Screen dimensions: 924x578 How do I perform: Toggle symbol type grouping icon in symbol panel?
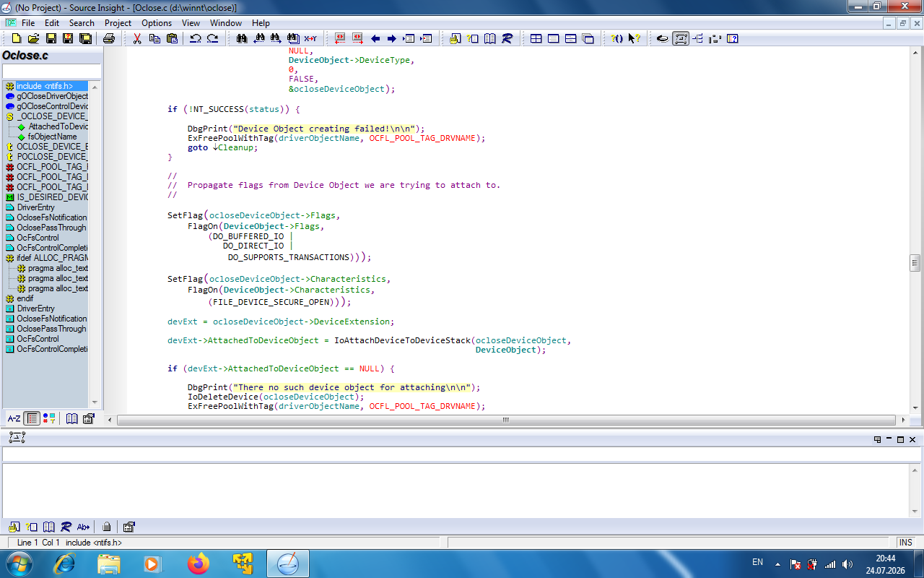click(x=48, y=418)
